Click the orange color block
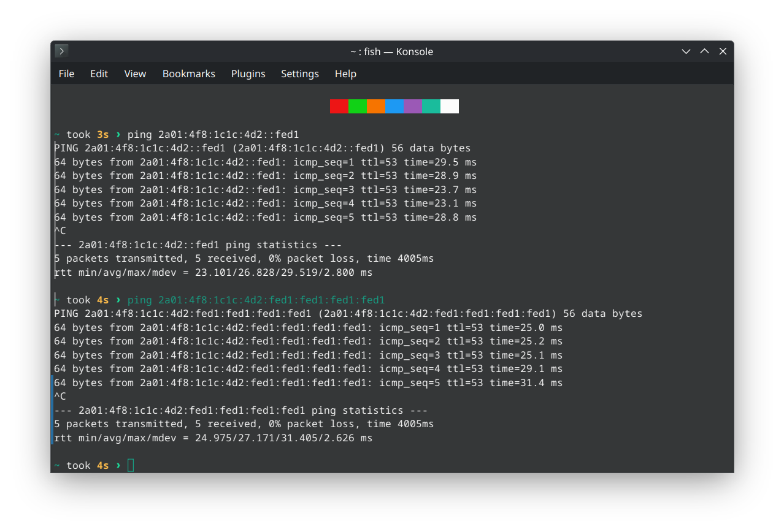Screen dimensions: 784x532 (375, 107)
